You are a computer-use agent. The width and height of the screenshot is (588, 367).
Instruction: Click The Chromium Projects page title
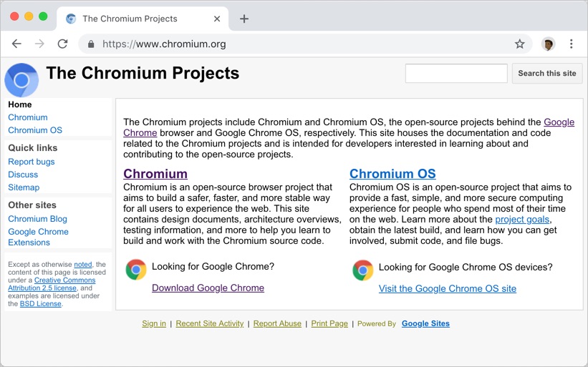pos(143,73)
